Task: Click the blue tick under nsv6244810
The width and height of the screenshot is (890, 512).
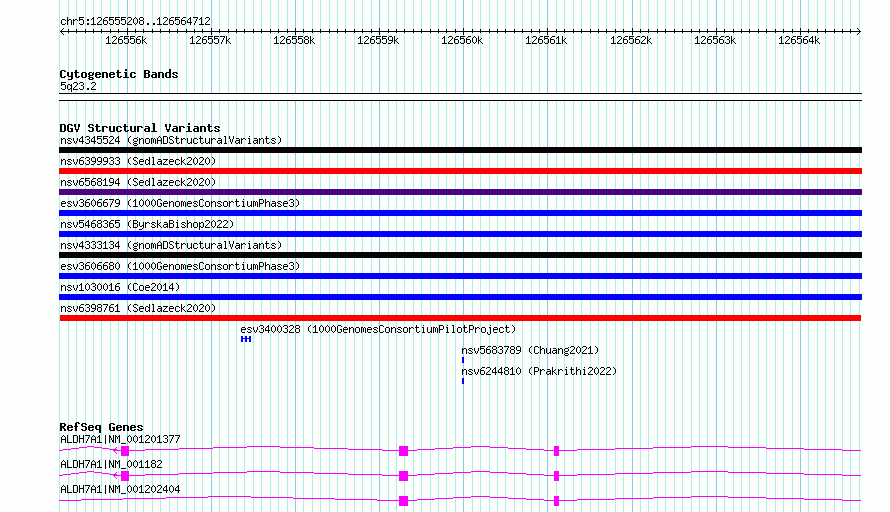Action: [x=463, y=381]
